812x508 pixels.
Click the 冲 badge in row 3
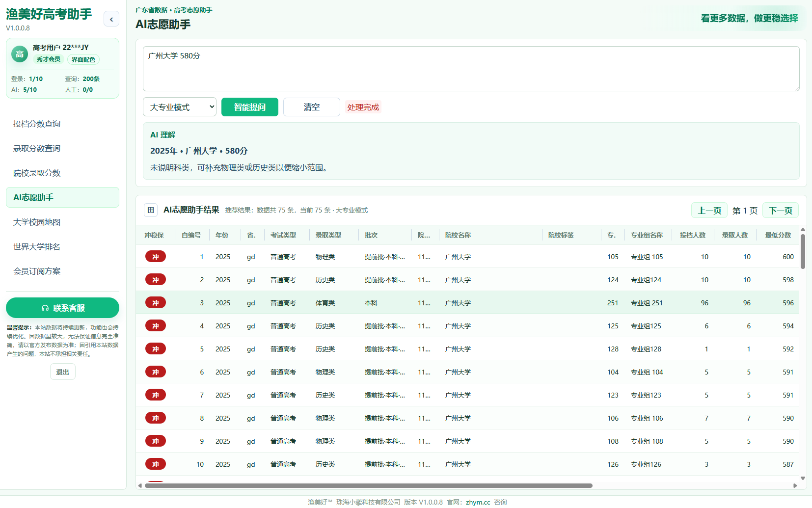(156, 303)
